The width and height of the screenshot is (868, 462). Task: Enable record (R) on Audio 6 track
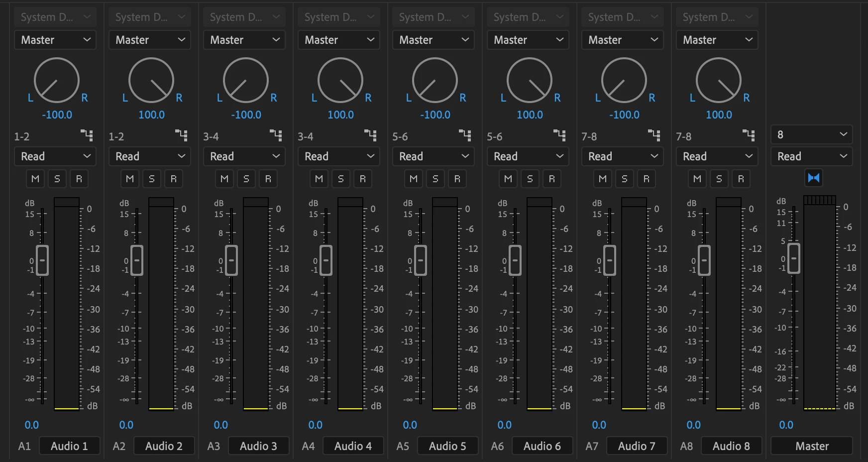click(x=552, y=179)
